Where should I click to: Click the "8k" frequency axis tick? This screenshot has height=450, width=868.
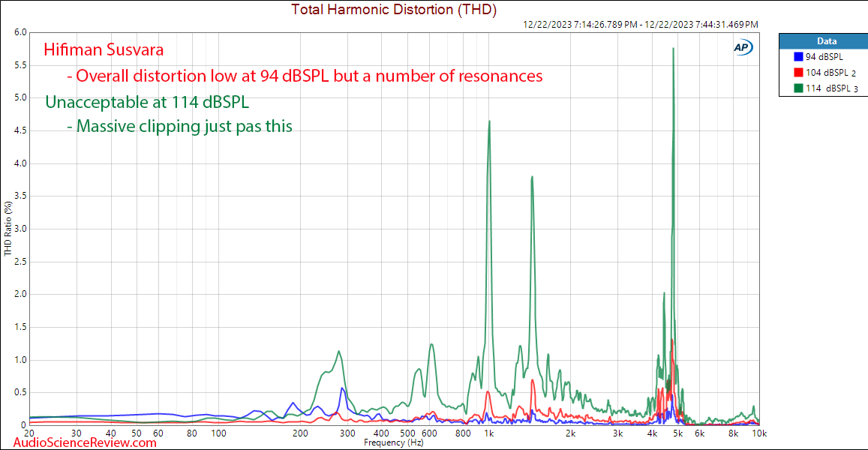pos(734,433)
